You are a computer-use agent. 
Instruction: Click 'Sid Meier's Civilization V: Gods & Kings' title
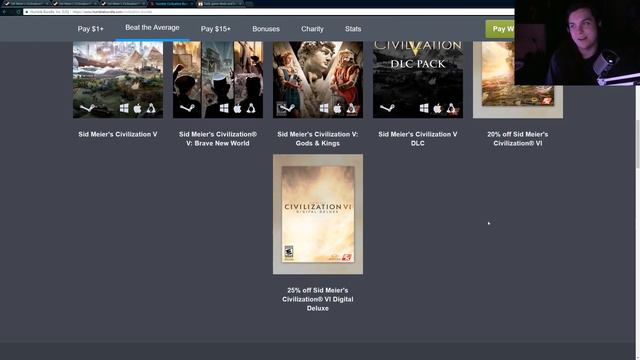[x=318, y=139]
